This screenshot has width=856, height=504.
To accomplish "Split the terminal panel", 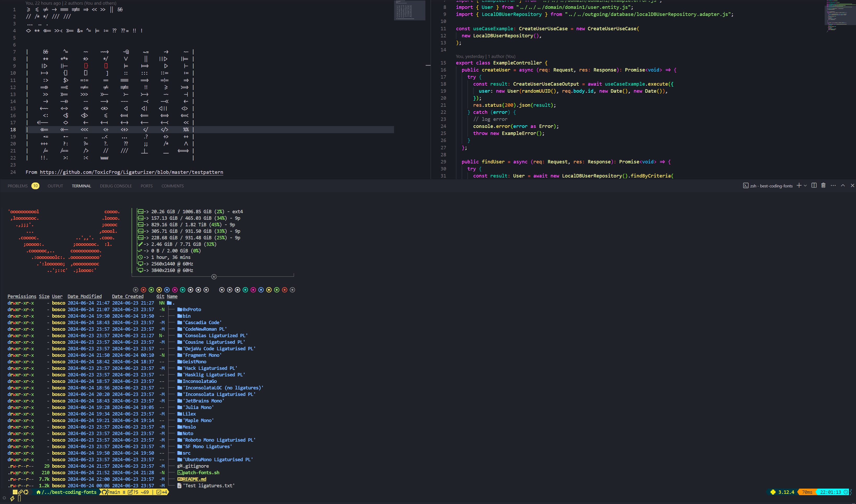I will (x=814, y=185).
